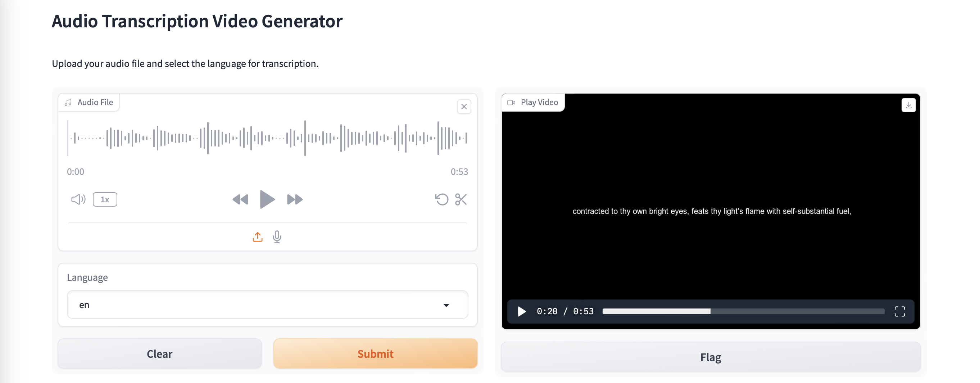
Task: Click the orange upload file icon
Action: [x=258, y=237]
